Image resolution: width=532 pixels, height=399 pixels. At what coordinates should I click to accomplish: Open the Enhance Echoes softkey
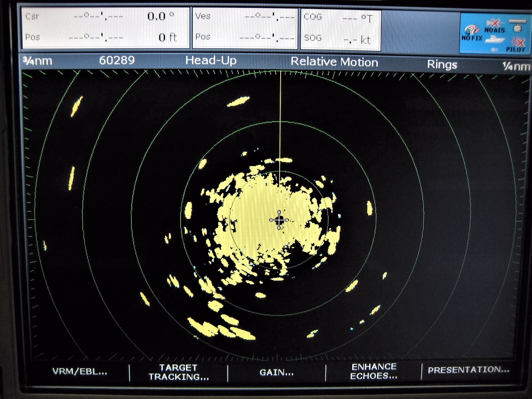(x=374, y=371)
